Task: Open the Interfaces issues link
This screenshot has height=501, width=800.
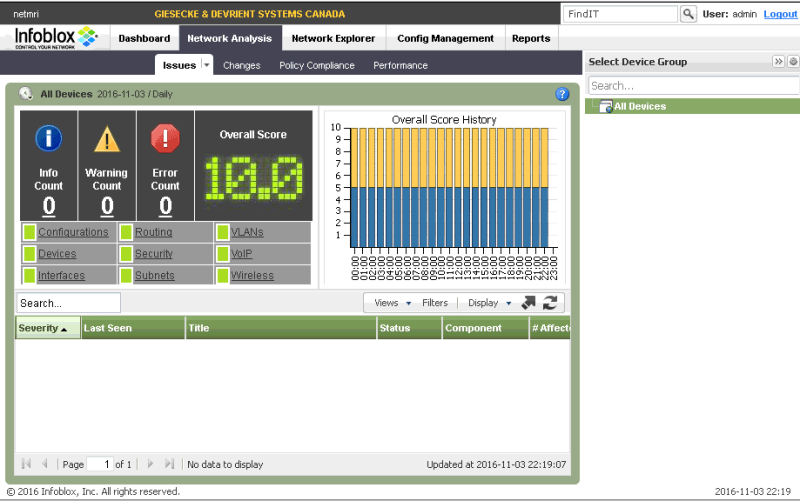Action: 61,275
